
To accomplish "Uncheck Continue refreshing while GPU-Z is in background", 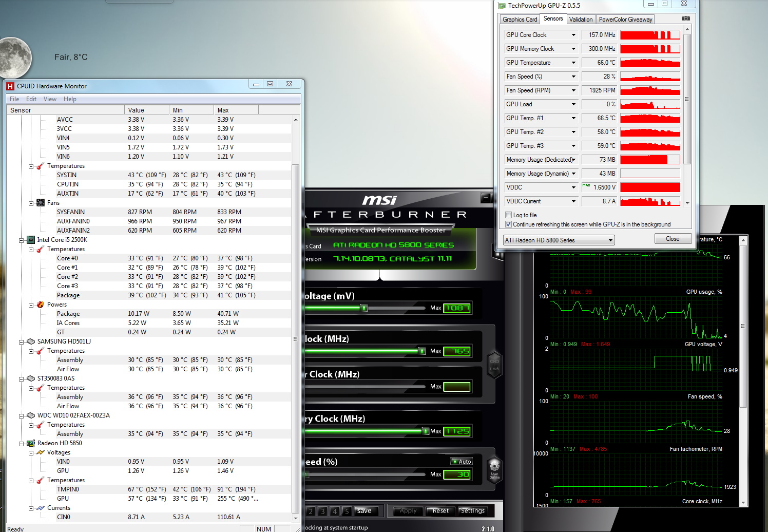I will coord(508,224).
